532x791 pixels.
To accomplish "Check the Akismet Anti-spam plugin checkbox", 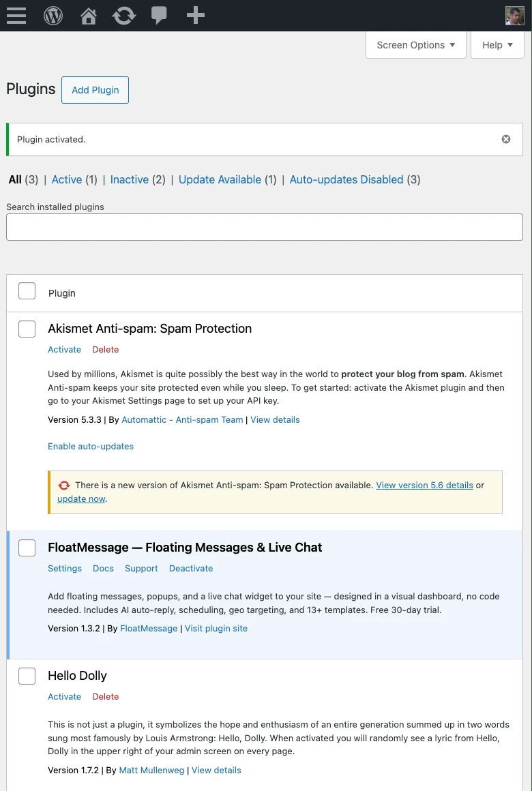I will click(x=27, y=329).
